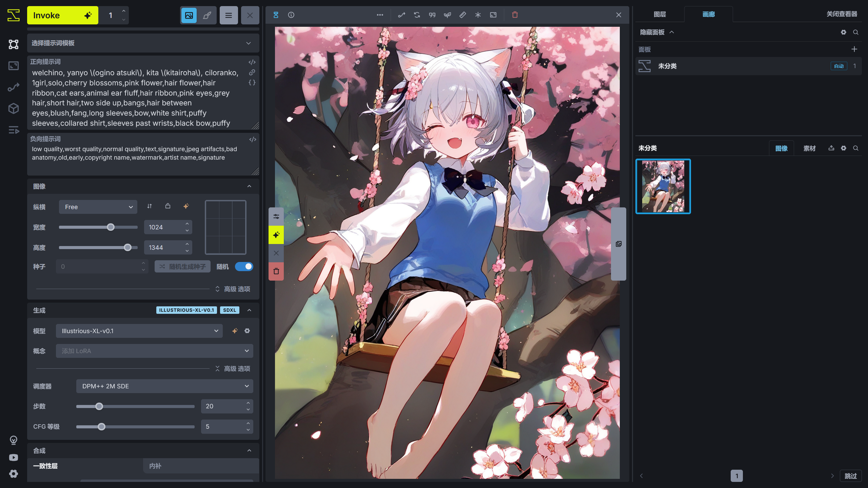Viewport: 868px width, 488px height.
Task: Click the quote marks recall prompts icon
Action: point(432,15)
